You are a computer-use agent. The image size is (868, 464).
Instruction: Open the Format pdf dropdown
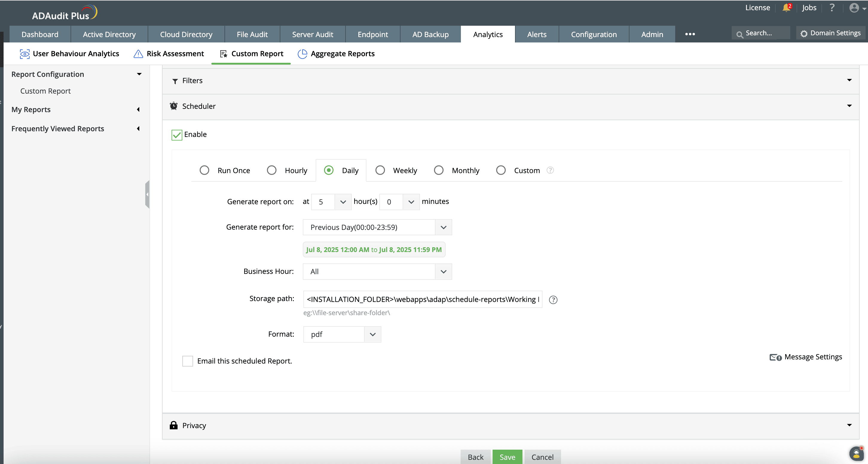(342, 334)
